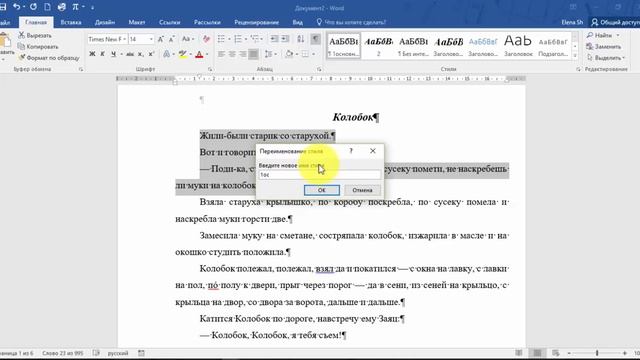Toggle justify alignment button
This screenshot has height=360, width=640.
pos(253,54)
